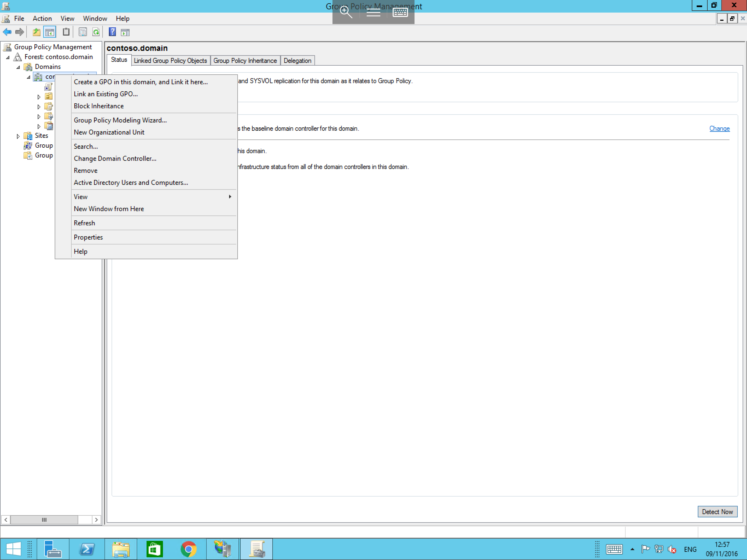The height and width of the screenshot is (560, 747).
Task: Open Help via the blue question mark icon
Action: coord(112,32)
